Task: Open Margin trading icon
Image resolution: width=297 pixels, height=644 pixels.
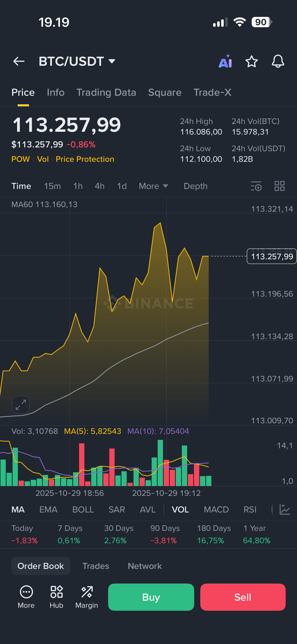Action: [87, 596]
